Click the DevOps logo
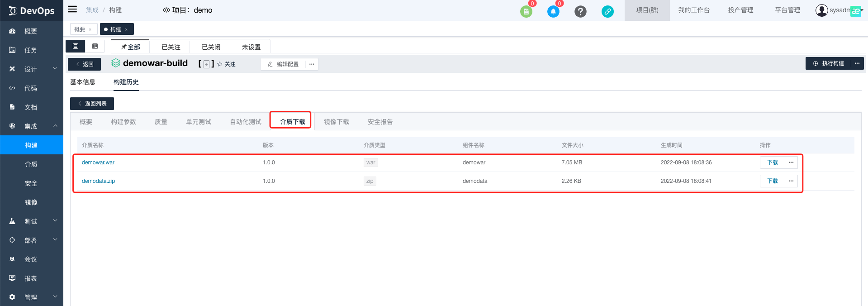Screen dimensions: 868x306 pos(32,10)
